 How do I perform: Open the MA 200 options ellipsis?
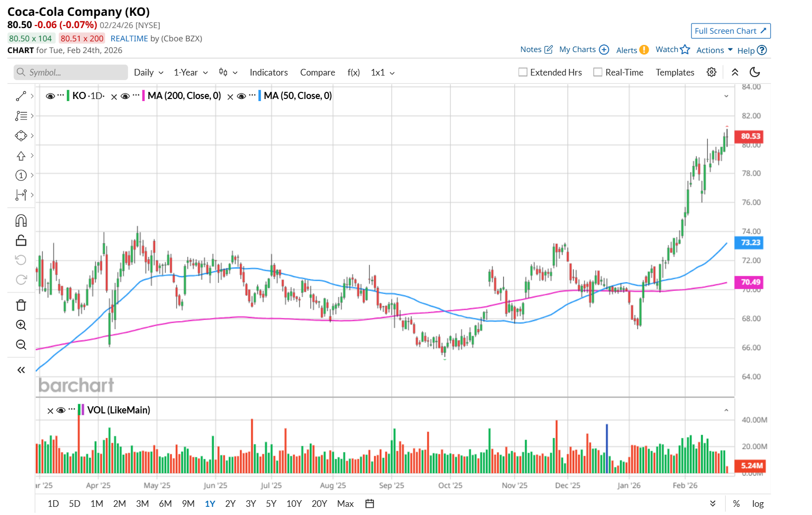click(136, 95)
